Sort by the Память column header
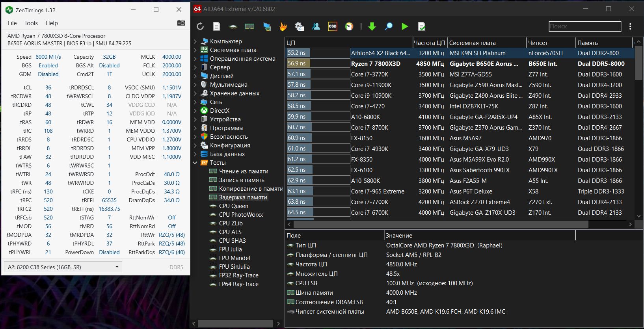 604,43
